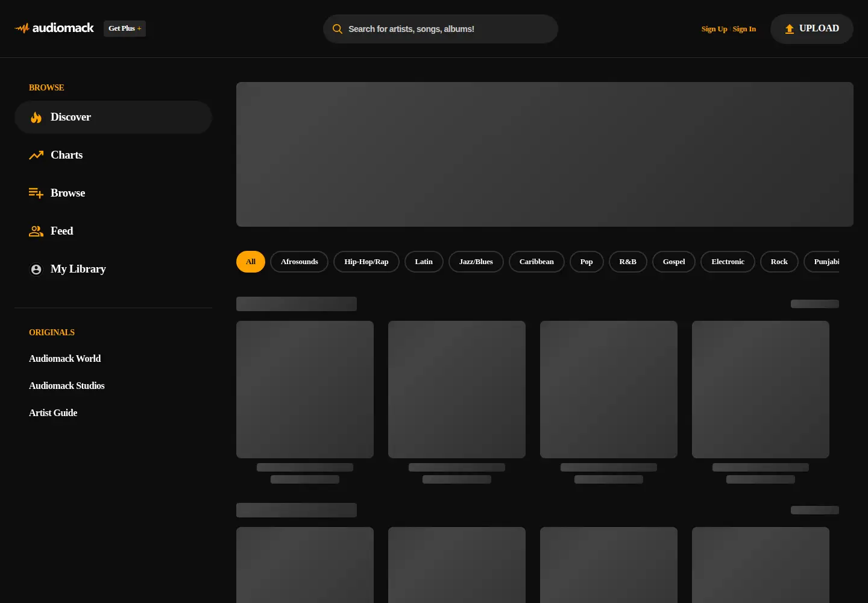
Task: Focus the search artists, songs, albums field
Action: coord(441,29)
